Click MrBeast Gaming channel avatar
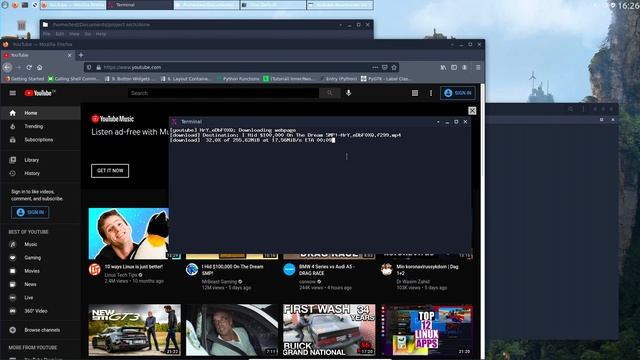The height and width of the screenshot is (360, 640). pyautogui.click(x=192, y=269)
